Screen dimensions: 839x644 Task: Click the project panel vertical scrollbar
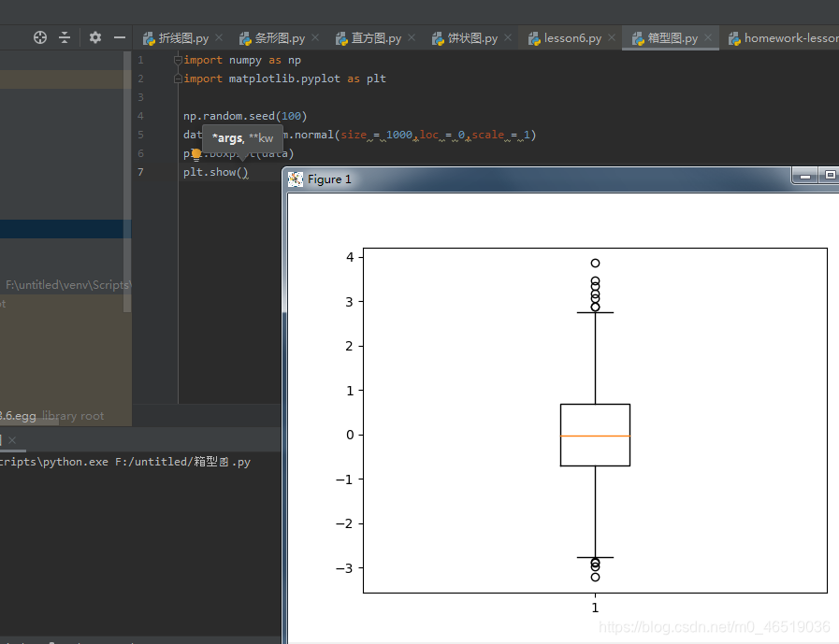[127, 182]
